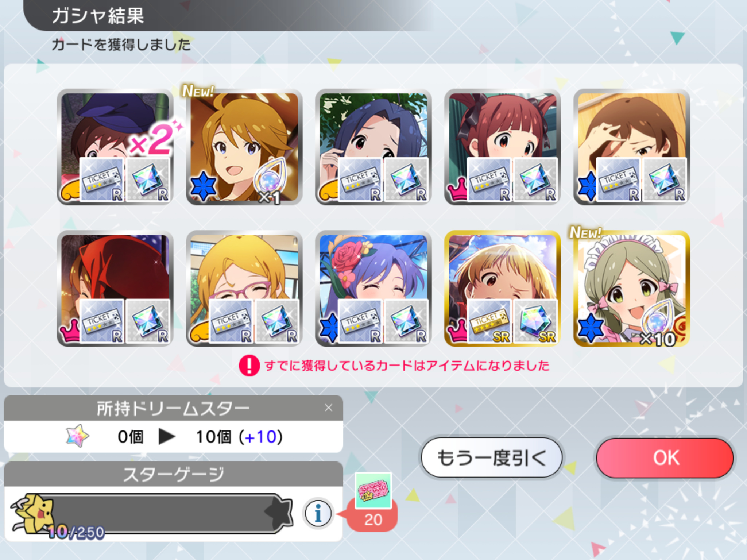Select the flower-haired blue girl card
Screen dimensions: 747x560
(x=373, y=289)
